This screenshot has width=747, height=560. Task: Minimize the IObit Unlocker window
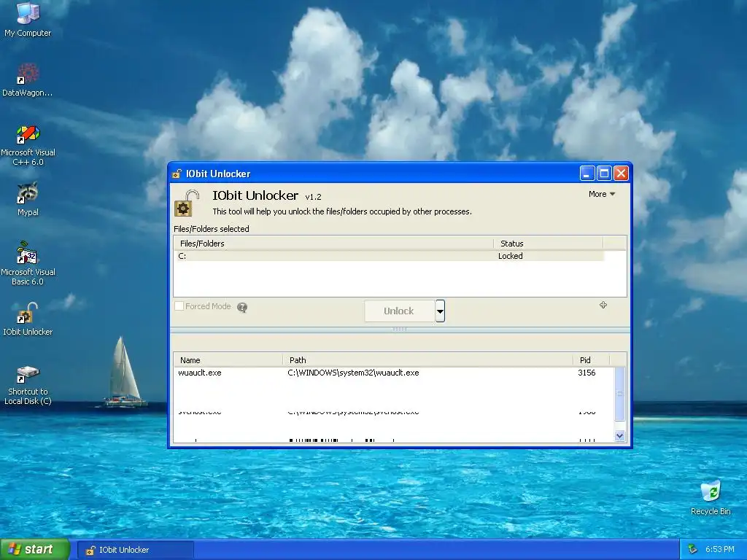(587, 174)
